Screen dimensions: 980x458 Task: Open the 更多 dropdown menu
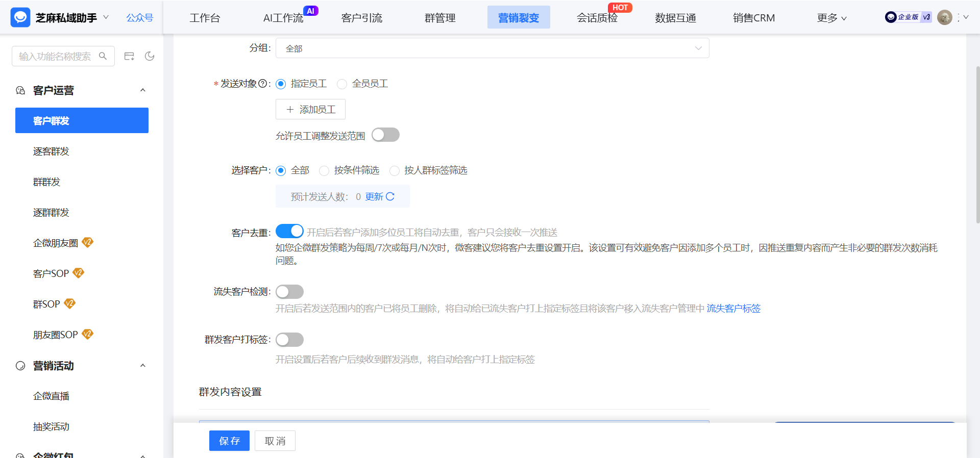click(x=831, y=18)
